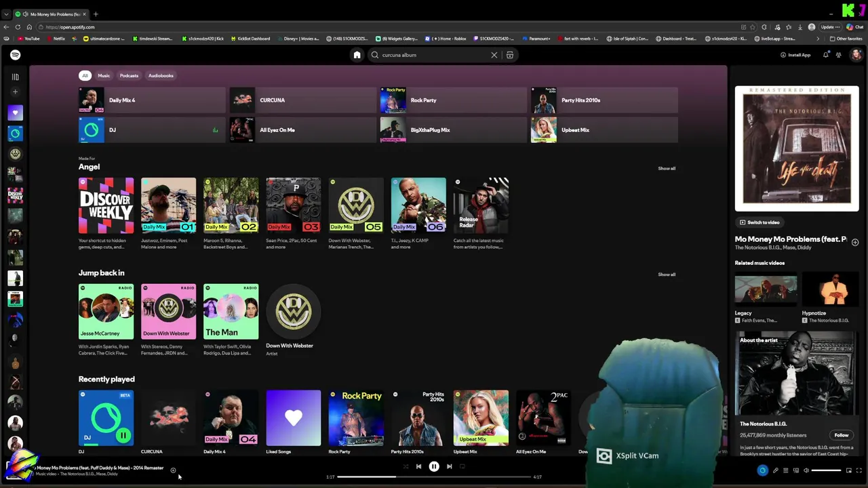This screenshot has height=488, width=868.
Task: Open the Release Radar cover
Action: [481, 205]
